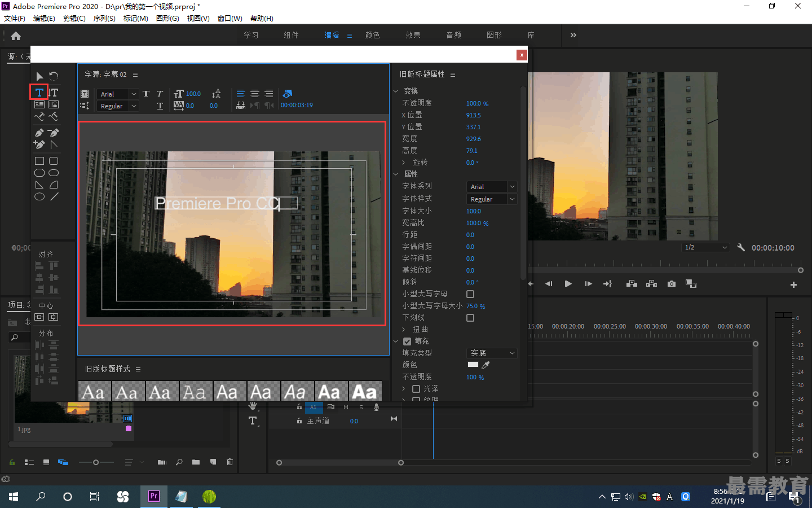Apply italic formatting to the title text
The height and width of the screenshot is (508, 812).
pos(160,94)
